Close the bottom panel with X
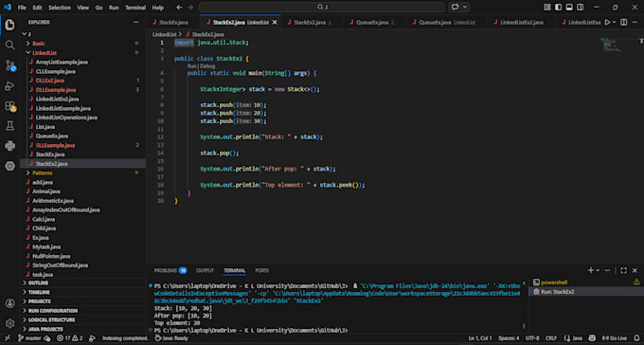The height and width of the screenshot is (345, 644). tap(635, 270)
